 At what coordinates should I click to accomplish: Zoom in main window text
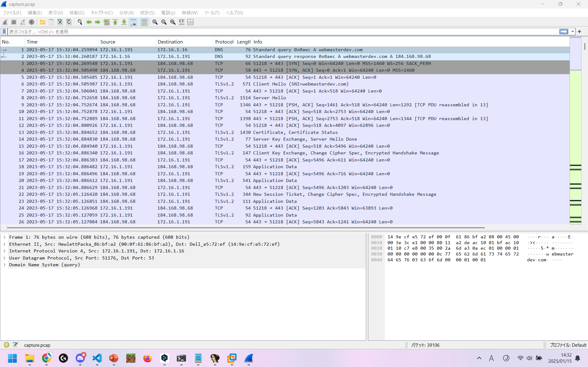[x=155, y=22]
